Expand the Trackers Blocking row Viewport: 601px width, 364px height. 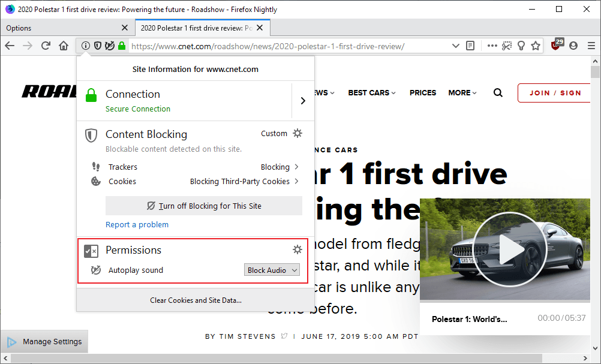click(x=196, y=167)
